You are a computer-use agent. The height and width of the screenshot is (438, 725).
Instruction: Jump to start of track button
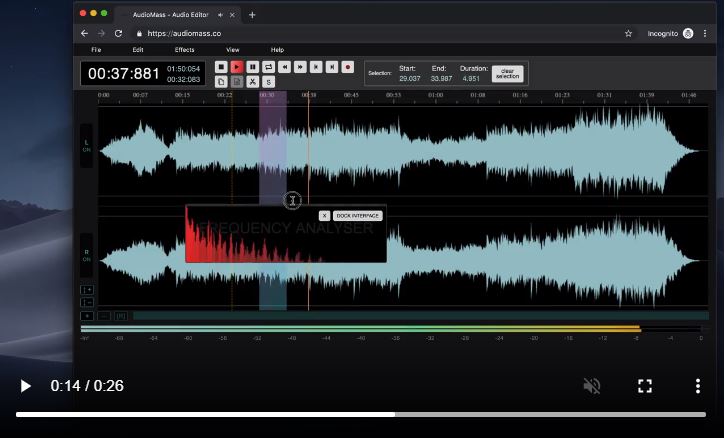point(316,67)
